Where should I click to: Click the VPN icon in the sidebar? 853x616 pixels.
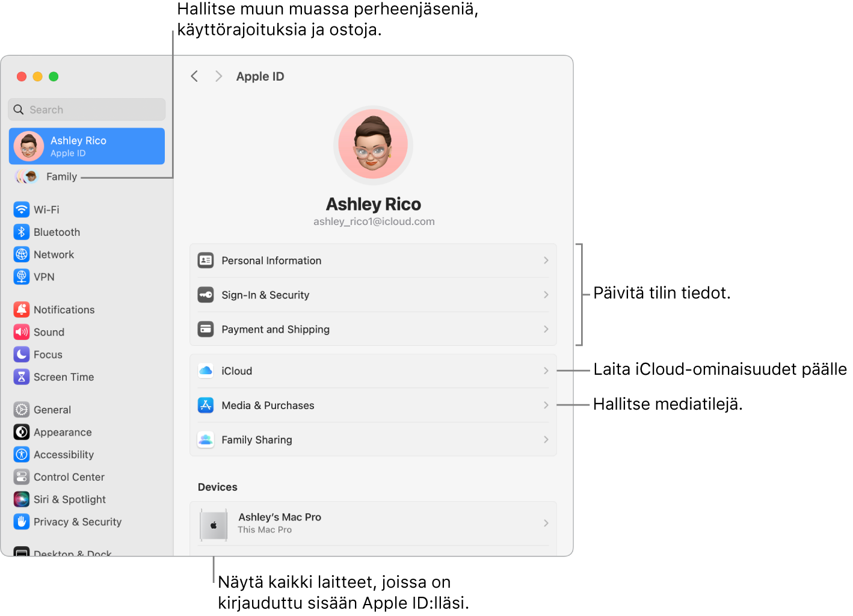[x=22, y=277]
